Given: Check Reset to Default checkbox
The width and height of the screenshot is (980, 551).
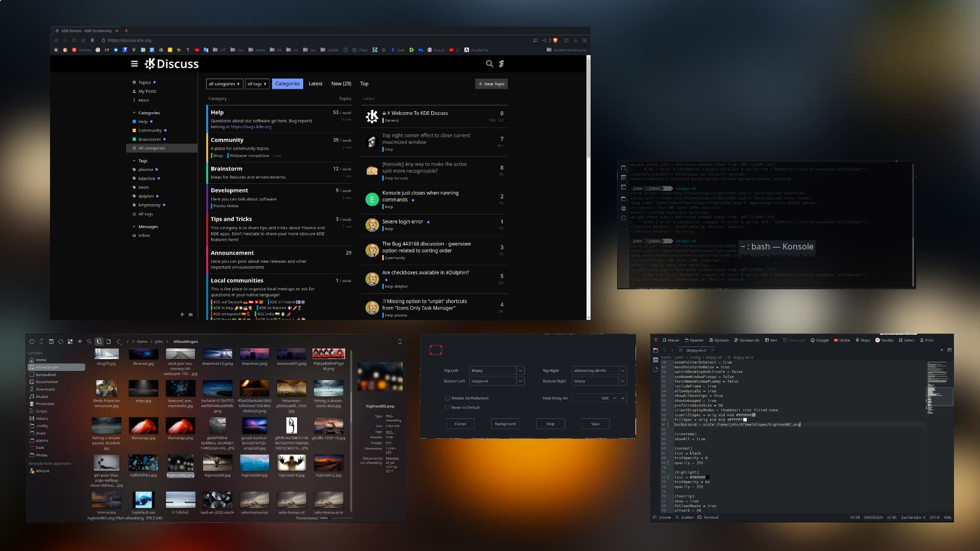Looking at the screenshot, I should pyautogui.click(x=448, y=407).
